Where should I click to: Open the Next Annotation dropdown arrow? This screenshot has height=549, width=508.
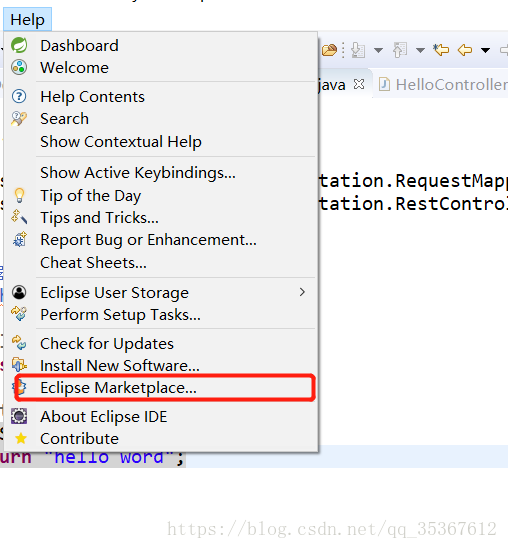tap(378, 50)
